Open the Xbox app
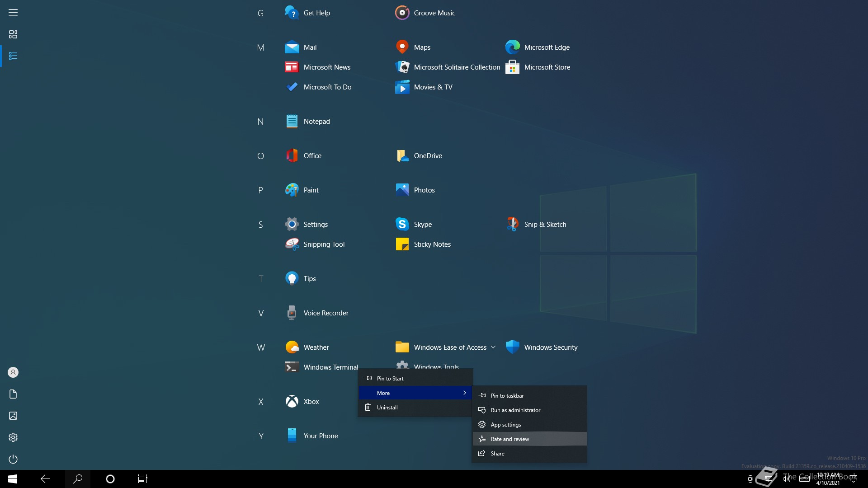 (x=302, y=401)
